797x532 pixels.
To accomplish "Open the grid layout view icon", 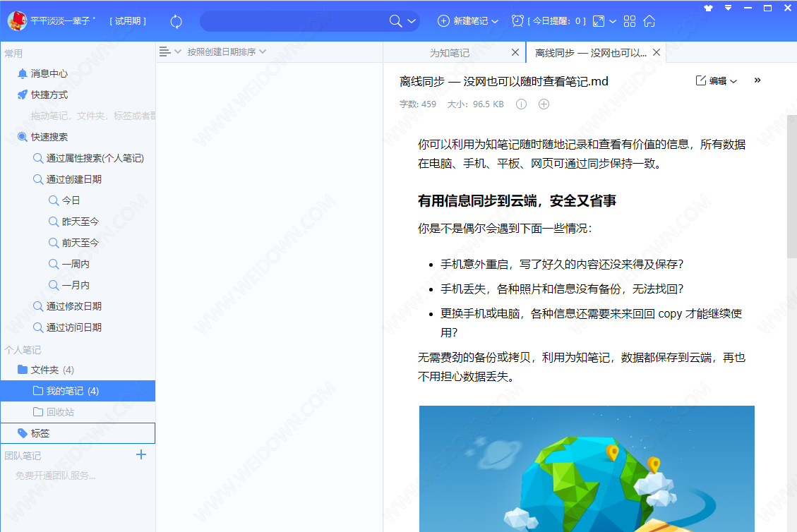I will [x=630, y=21].
